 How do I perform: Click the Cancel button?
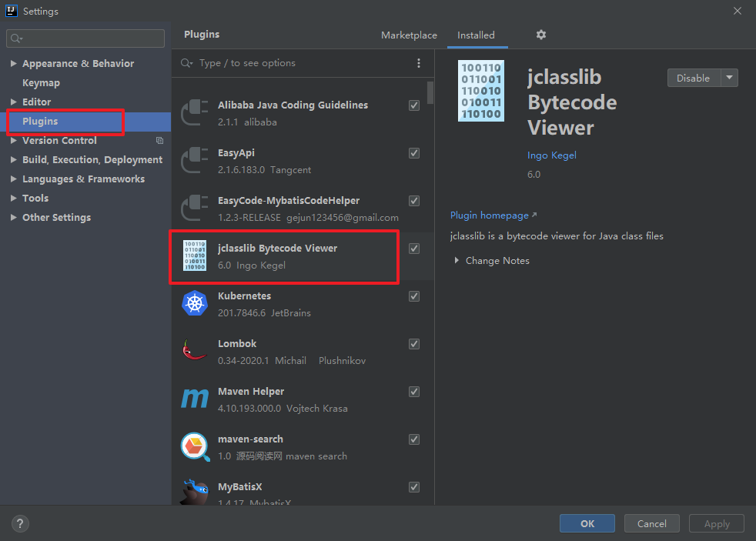click(652, 523)
